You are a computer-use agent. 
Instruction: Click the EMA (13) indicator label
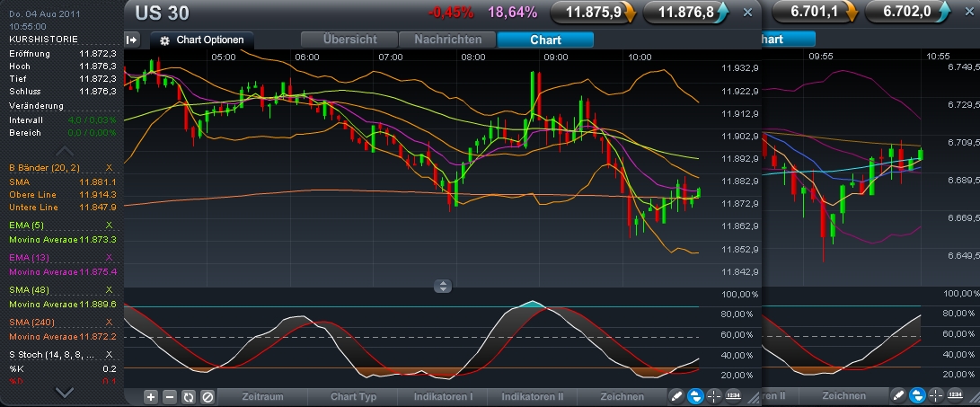point(29,258)
